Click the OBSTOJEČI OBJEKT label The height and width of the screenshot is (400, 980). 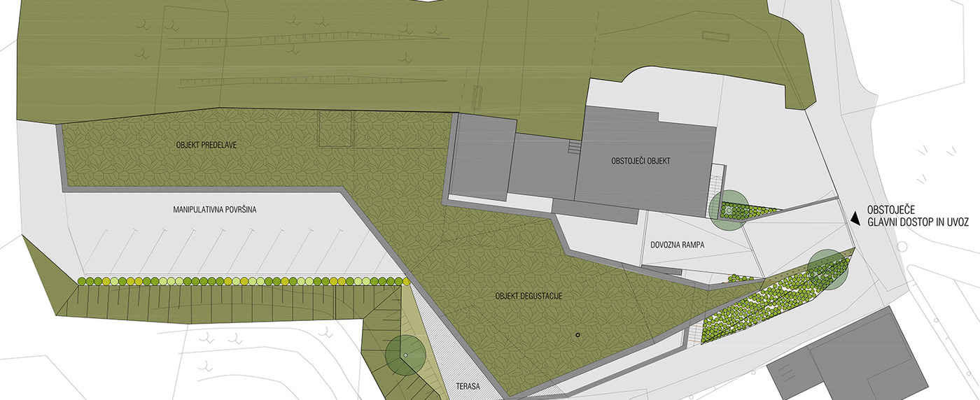641,162
